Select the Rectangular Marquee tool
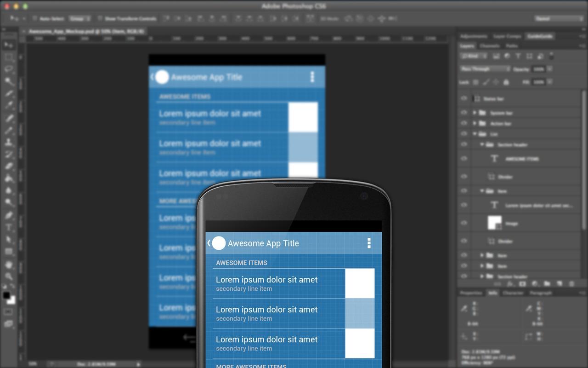Screen dimensions: 588x368 click(9, 57)
